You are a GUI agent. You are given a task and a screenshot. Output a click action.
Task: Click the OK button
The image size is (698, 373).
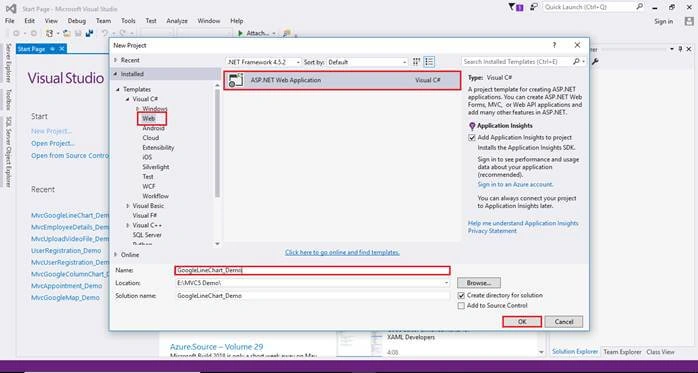point(522,322)
